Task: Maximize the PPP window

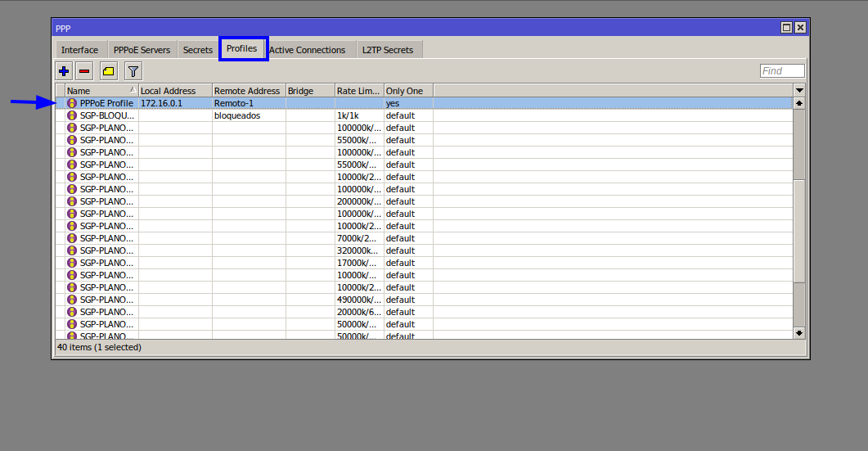Action: [786, 28]
